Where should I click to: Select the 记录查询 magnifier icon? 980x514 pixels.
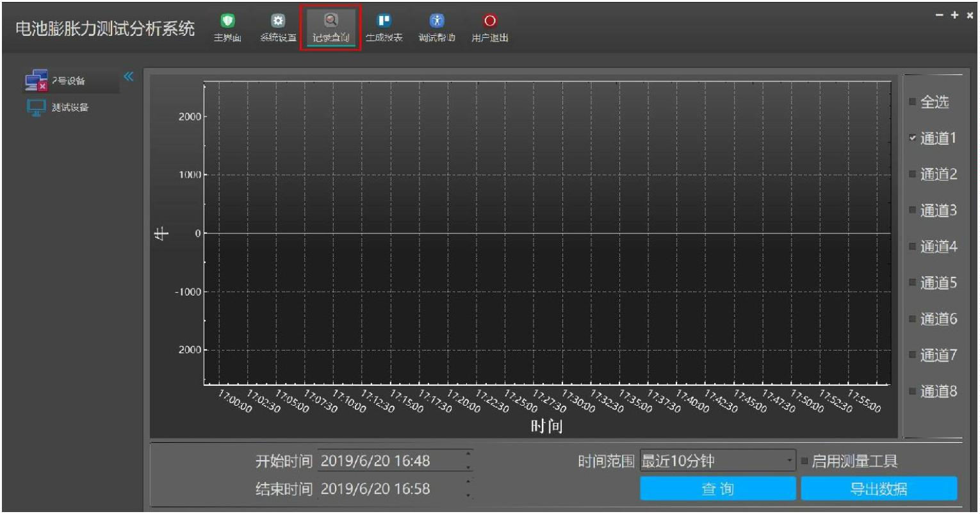(331, 27)
